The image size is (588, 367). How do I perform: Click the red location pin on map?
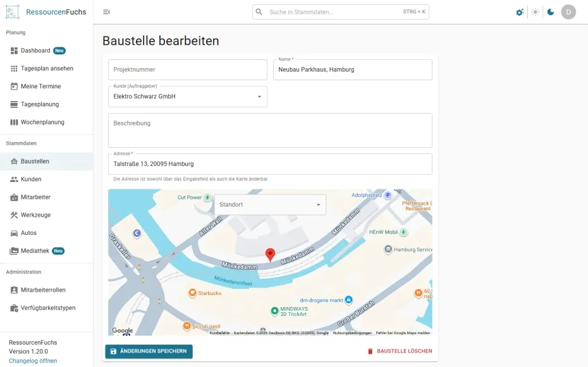(270, 255)
